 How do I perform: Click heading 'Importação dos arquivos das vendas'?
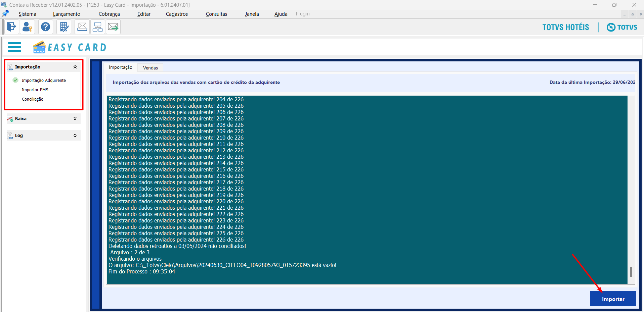196,82
